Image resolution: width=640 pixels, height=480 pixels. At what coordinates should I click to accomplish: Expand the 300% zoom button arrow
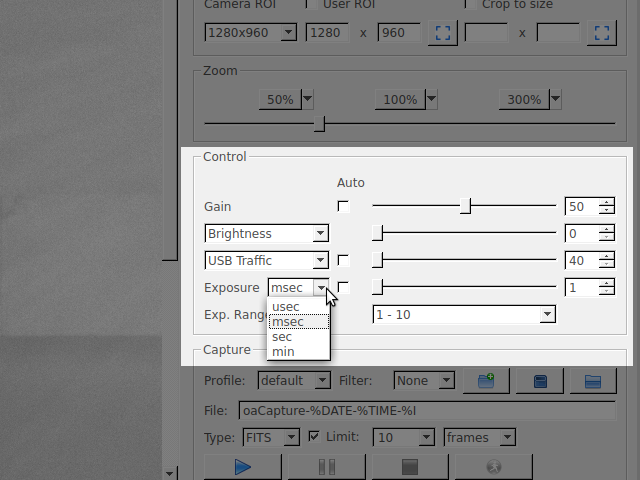[556, 99]
